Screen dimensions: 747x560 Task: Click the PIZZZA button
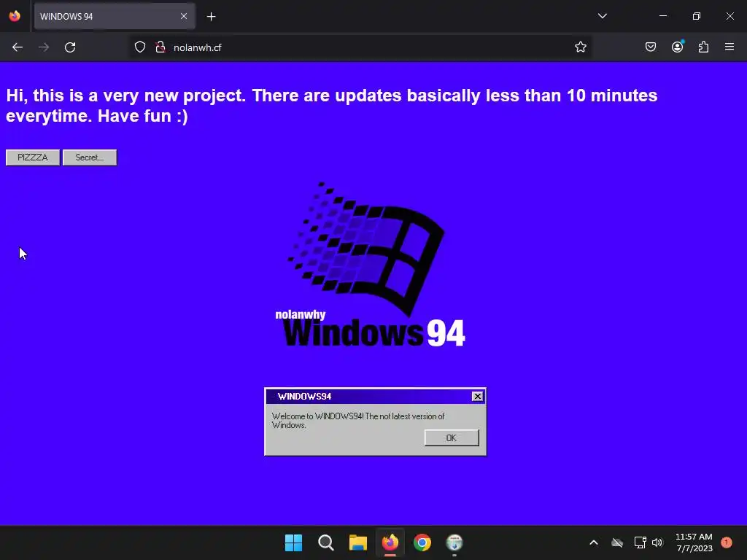32,157
